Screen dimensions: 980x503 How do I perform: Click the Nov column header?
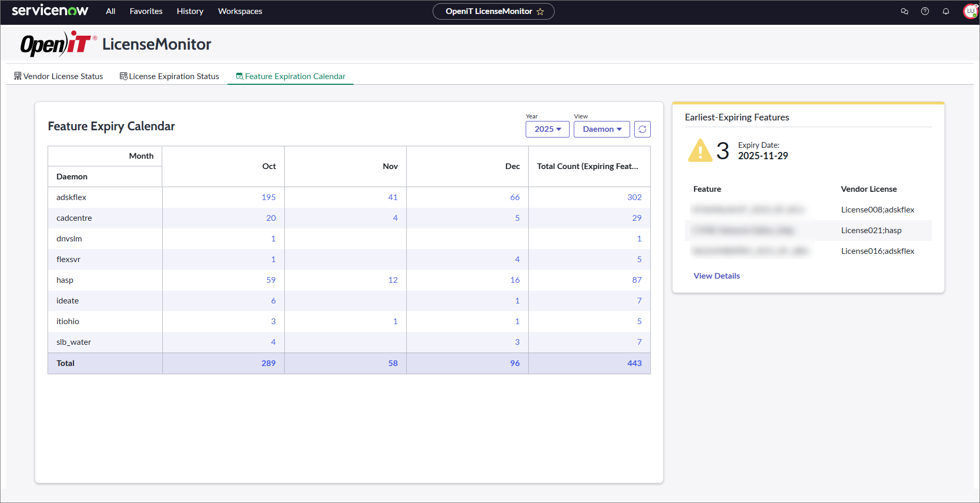tap(345, 166)
